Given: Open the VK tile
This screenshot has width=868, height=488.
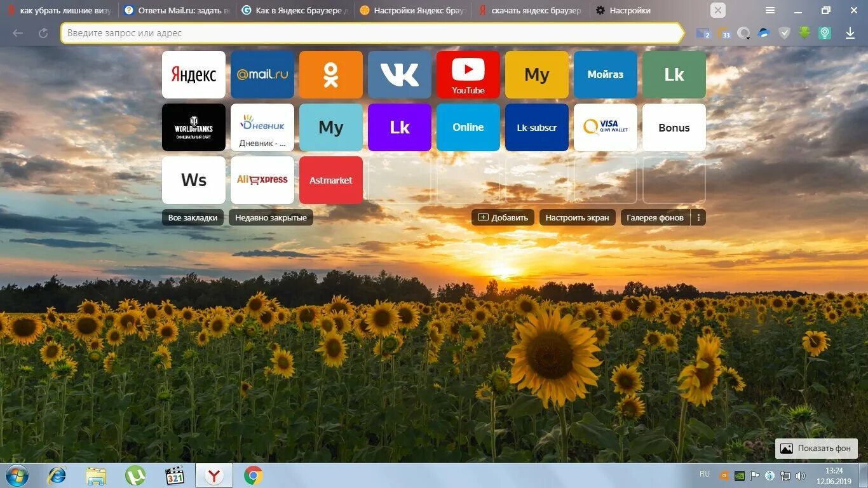Looking at the screenshot, I should click(400, 74).
